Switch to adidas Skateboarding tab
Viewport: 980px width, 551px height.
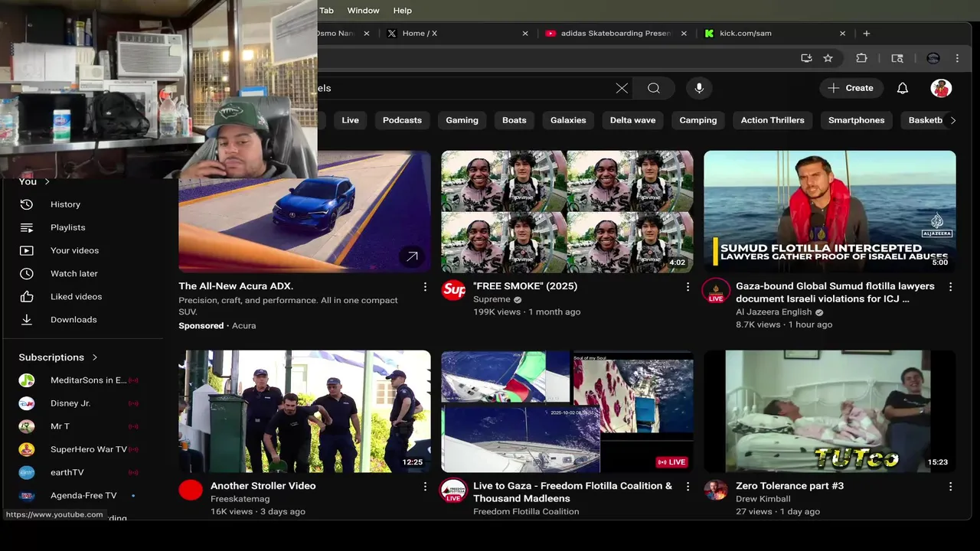(616, 34)
